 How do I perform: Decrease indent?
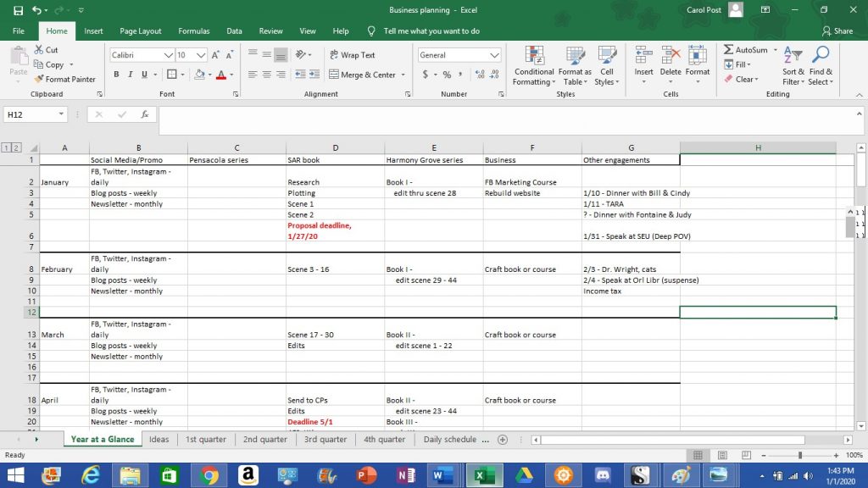tap(300, 75)
